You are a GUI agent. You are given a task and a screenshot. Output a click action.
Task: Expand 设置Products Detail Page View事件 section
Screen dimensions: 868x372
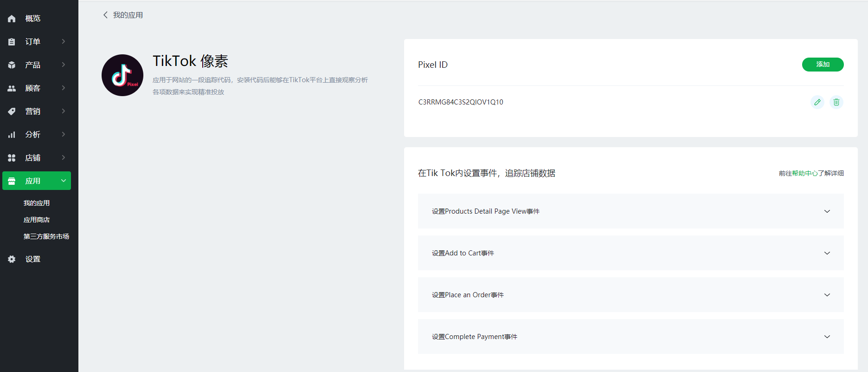click(x=827, y=211)
